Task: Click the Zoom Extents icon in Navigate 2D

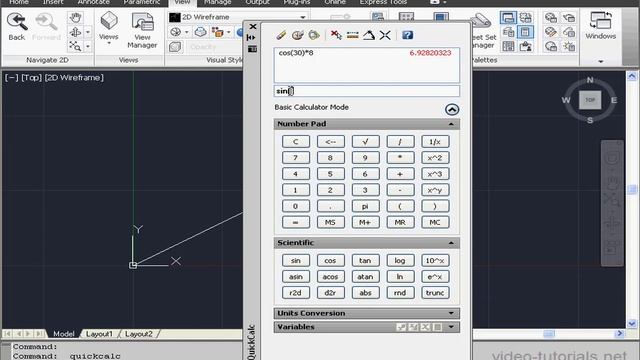Action: [x=75, y=46]
